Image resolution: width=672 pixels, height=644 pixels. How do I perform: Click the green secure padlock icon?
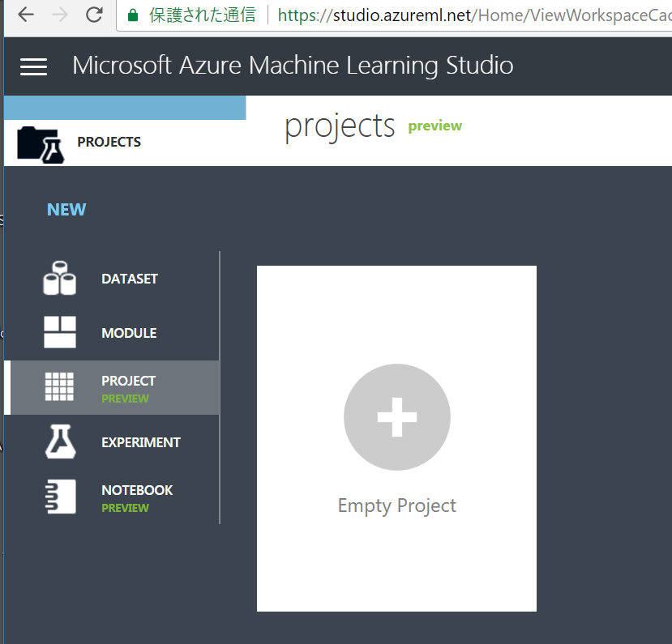133,15
